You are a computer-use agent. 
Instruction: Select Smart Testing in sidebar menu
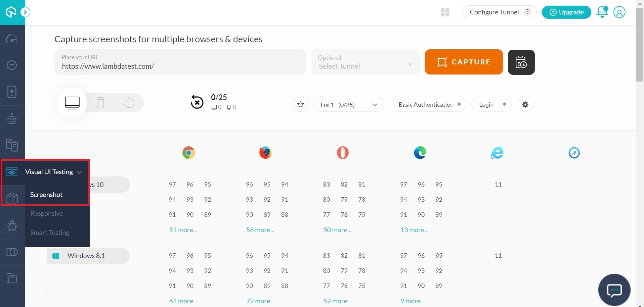click(x=50, y=233)
